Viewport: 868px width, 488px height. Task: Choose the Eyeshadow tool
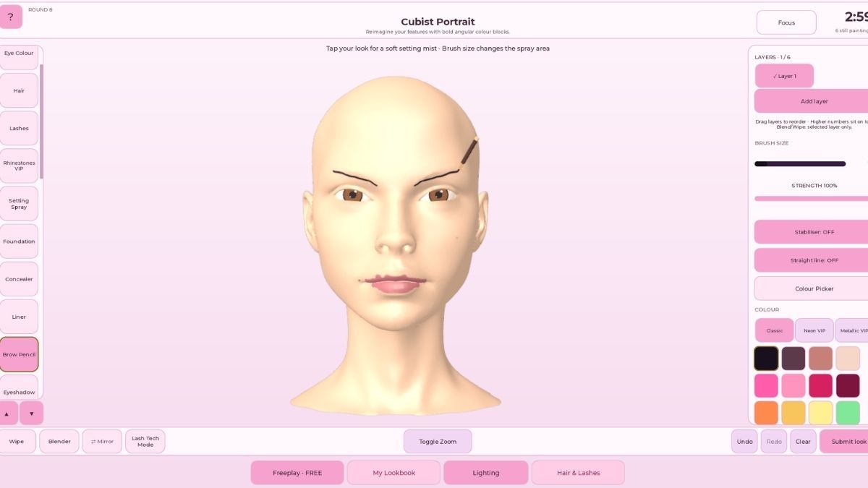tap(19, 387)
